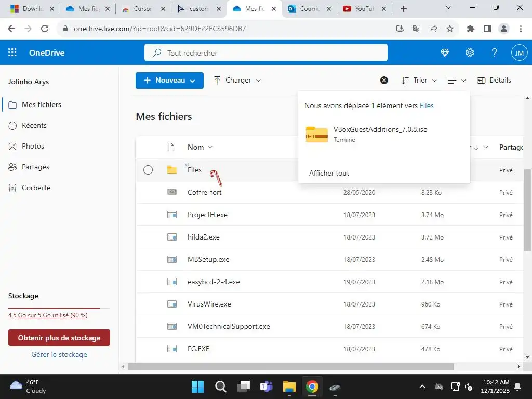The width and height of the screenshot is (532, 399).
Task: Open Microsoft Teams from taskbar
Action: coord(267,387)
